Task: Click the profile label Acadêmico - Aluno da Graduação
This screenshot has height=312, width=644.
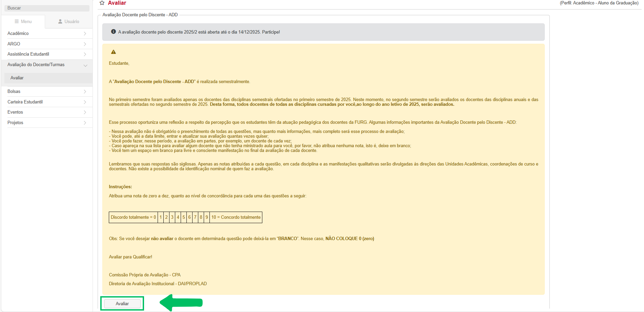Action: 599,3
